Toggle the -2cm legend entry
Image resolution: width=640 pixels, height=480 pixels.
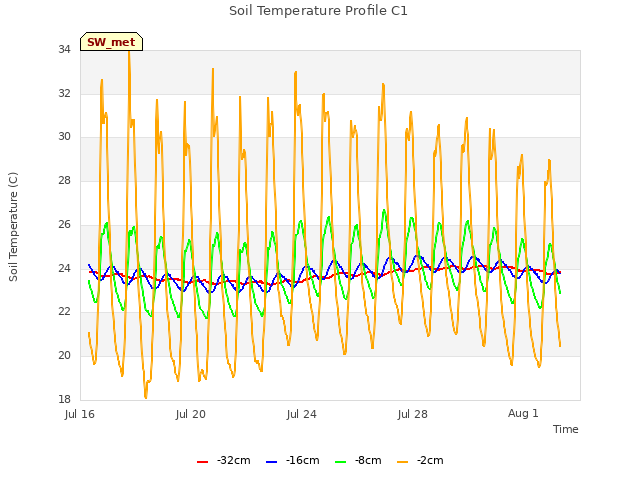point(420,460)
